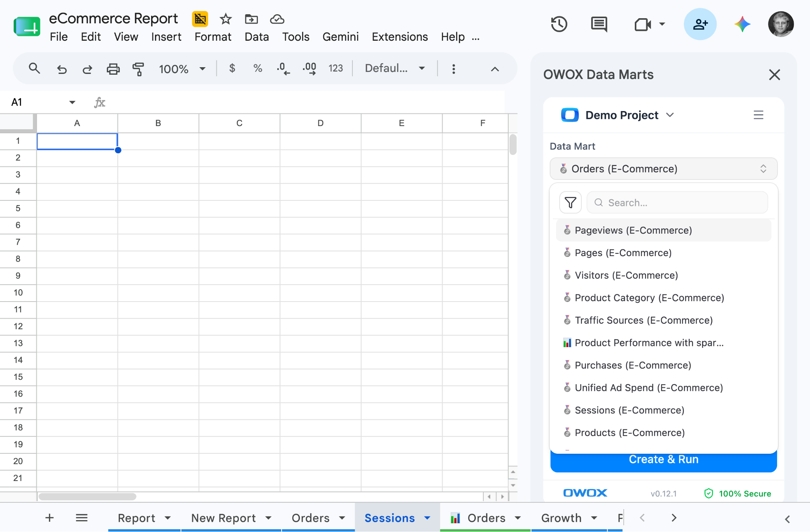Viewport: 810px width, 532px height.
Task: Select Sessions (E-Commerce) data mart
Action: 663,410
